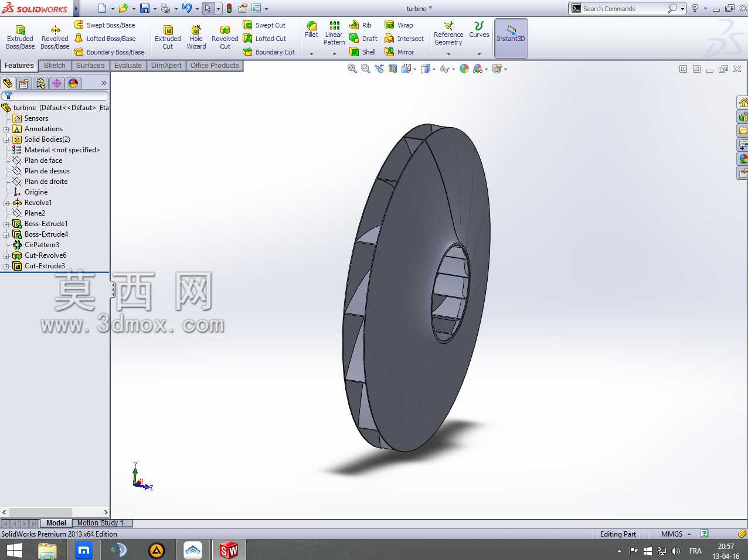Click the Rebuild traffic light icon
748x560 pixels.
(229, 8)
